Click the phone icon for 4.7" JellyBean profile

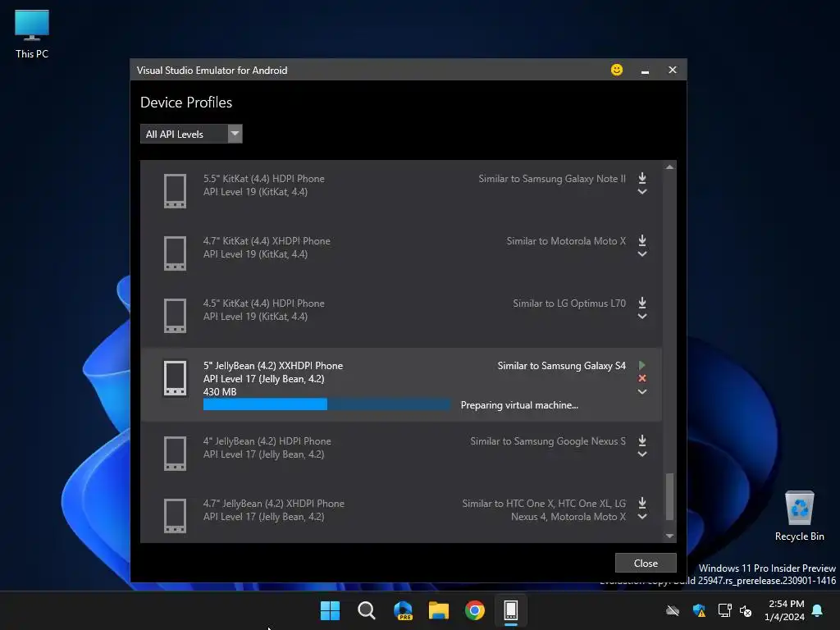[x=175, y=515]
